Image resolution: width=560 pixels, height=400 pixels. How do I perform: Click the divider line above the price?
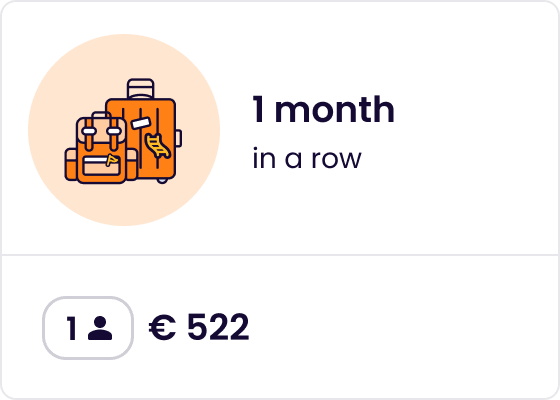point(280,255)
